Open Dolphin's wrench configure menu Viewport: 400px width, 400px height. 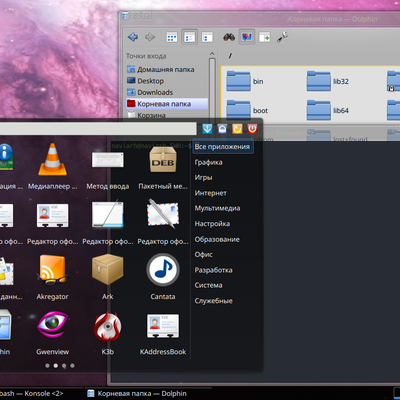tap(283, 37)
